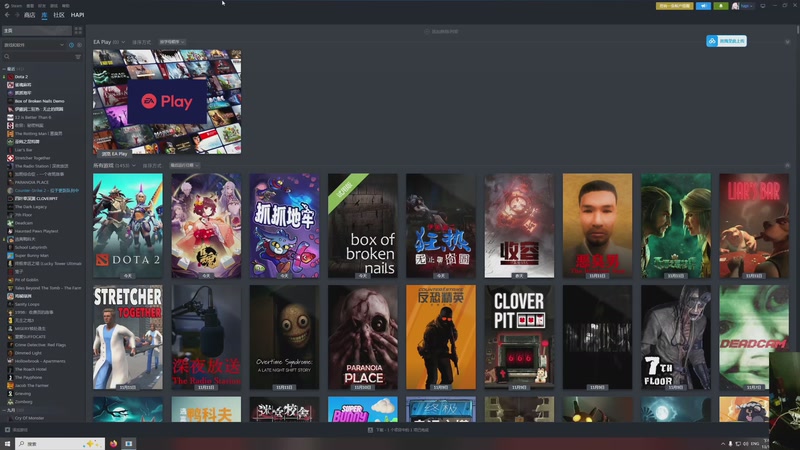
Task: Click the library Home (主页) button
Action: (37, 31)
